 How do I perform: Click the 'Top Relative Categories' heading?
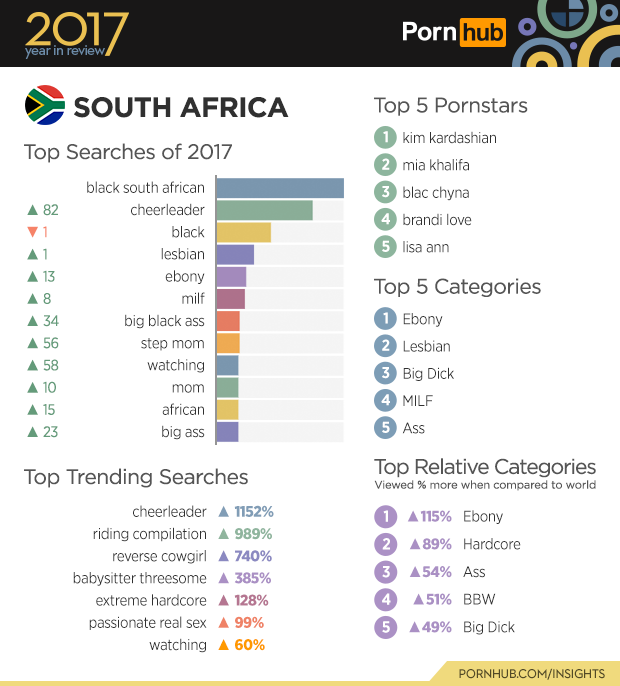[x=485, y=467]
